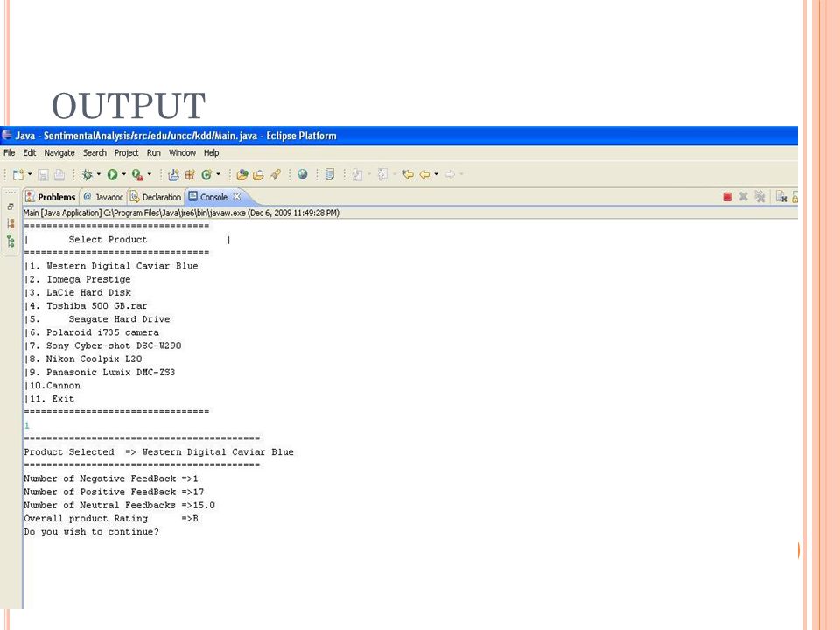Click the Next Annotation icon
This screenshot has height=630, width=840.
click(x=358, y=175)
